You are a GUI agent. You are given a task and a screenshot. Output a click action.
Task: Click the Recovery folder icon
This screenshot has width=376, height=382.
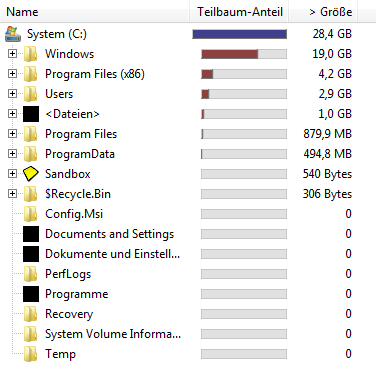pyautogui.click(x=30, y=314)
